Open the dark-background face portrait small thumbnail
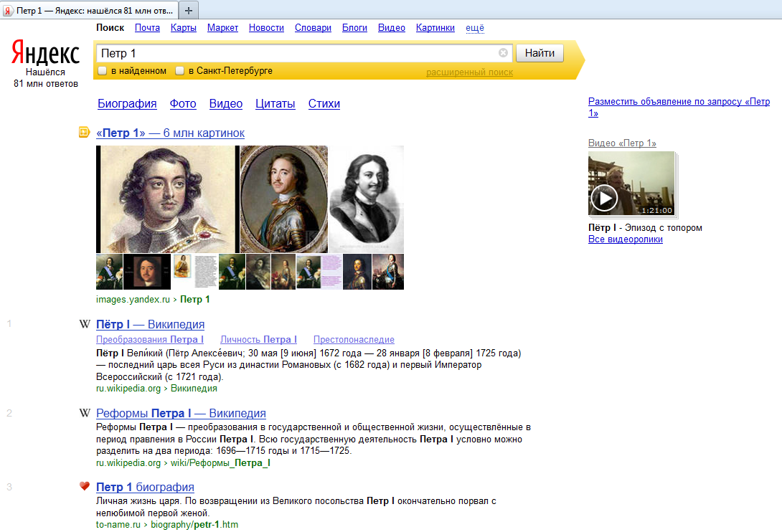The width and height of the screenshot is (782, 532). [147, 272]
